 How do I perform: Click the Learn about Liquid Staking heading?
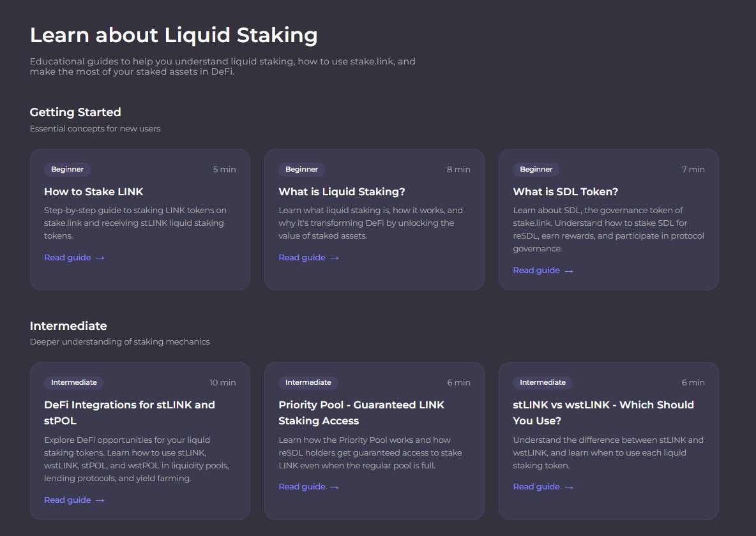pos(174,35)
